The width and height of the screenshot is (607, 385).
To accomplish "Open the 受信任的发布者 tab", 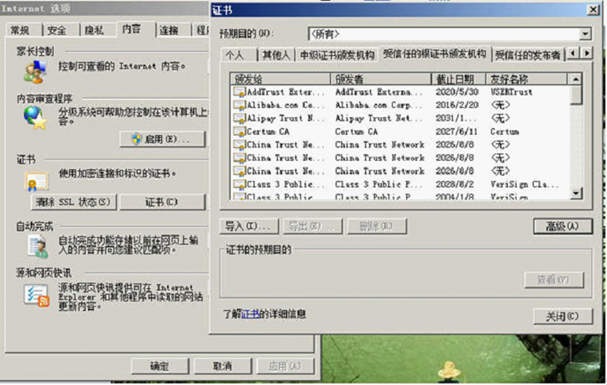I will click(x=528, y=55).
